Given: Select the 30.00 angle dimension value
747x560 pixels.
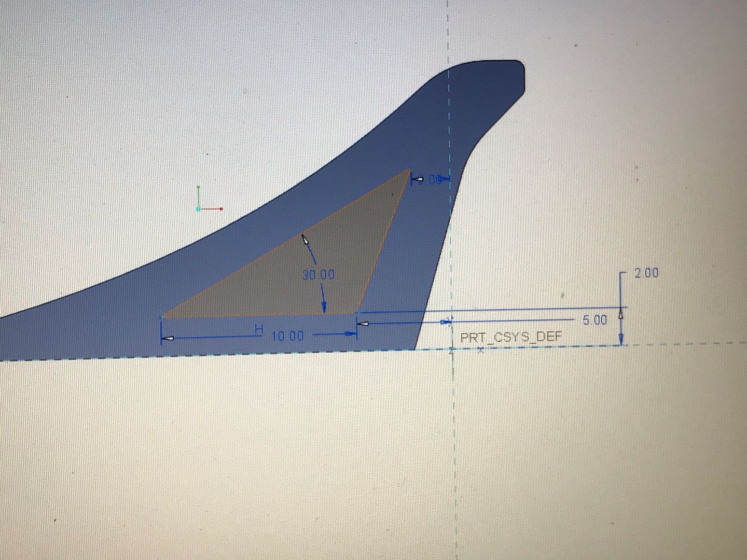Looking at the screenshot, I should click(x=318, y=275).
